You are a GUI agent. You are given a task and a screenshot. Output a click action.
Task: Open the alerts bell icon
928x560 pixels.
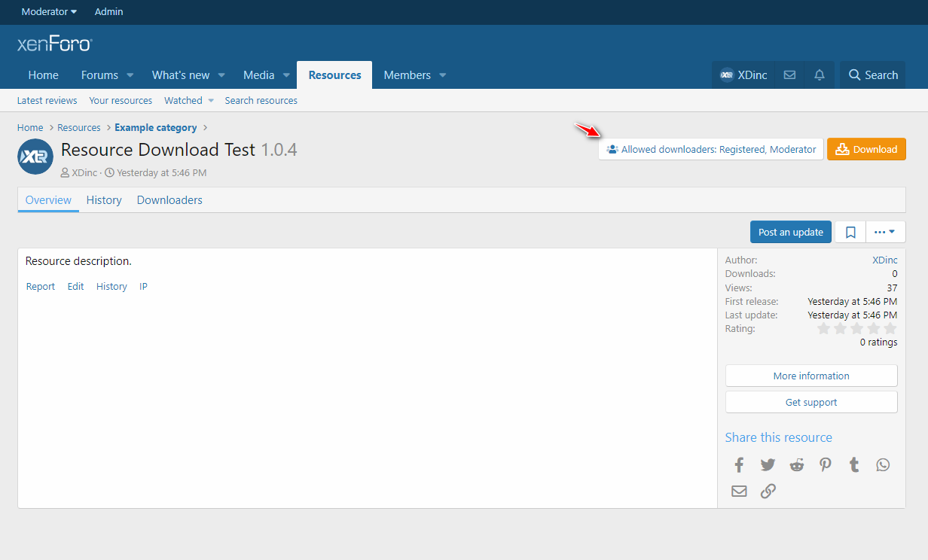820,75
